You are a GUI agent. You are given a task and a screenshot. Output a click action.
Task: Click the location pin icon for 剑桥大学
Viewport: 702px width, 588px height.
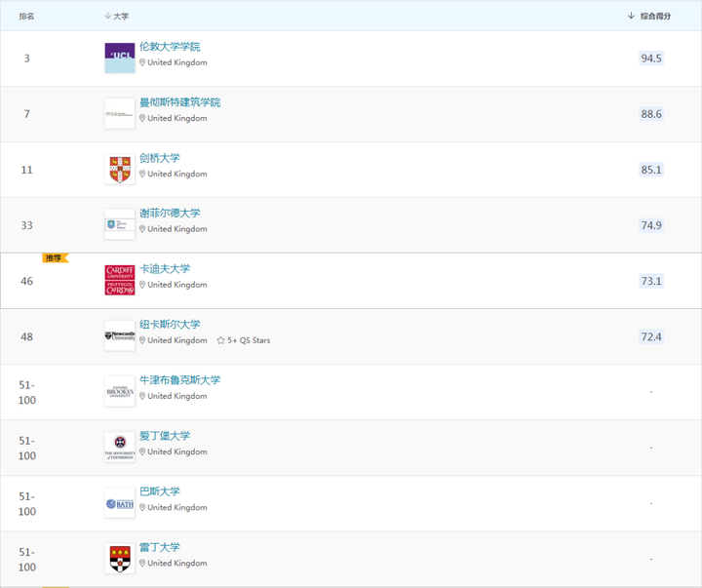[x=142, y=174]
